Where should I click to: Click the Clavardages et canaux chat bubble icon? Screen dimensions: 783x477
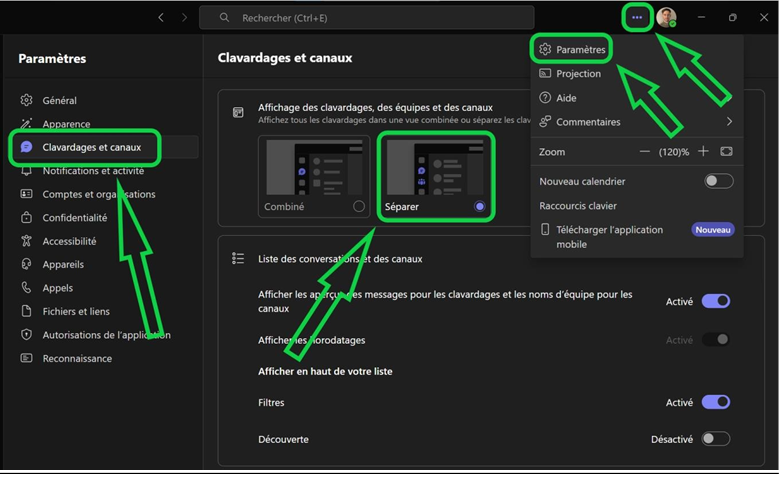point(26,147)
